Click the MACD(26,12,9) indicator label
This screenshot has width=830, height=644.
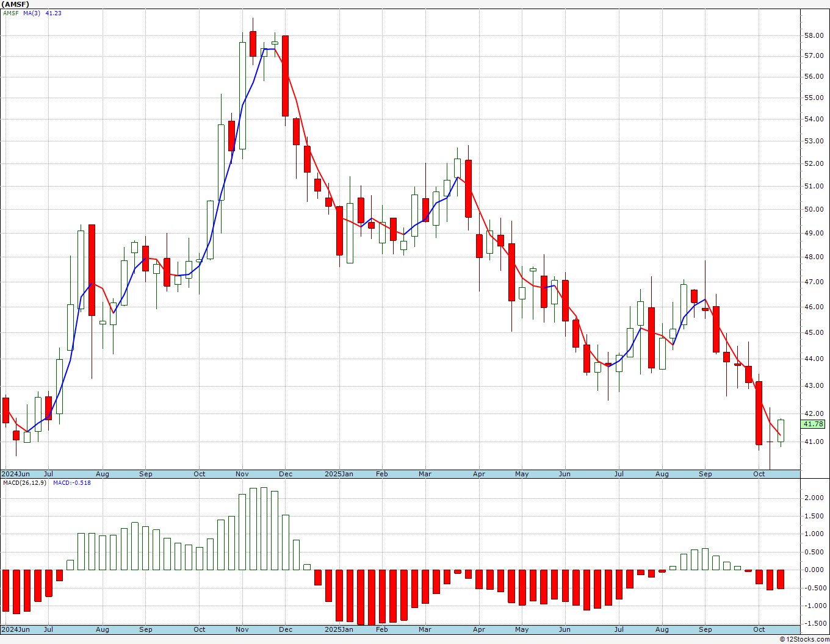25,482
